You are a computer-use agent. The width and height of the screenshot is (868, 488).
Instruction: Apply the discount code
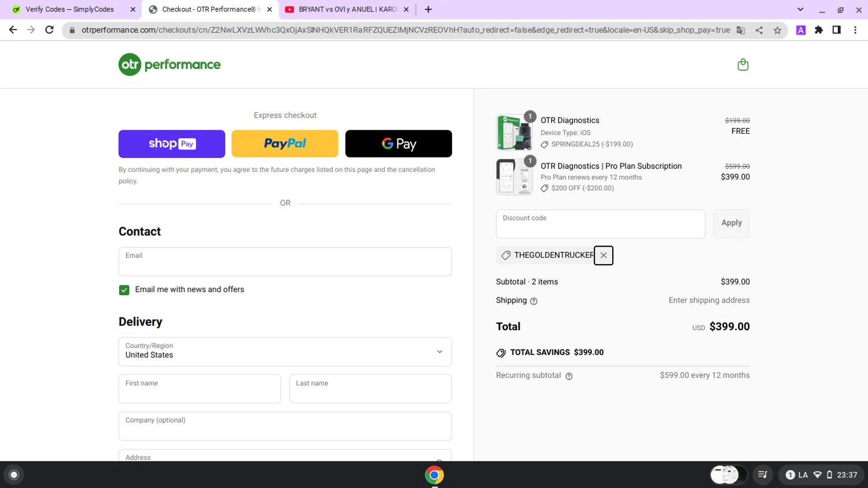(x=731, y=223)
